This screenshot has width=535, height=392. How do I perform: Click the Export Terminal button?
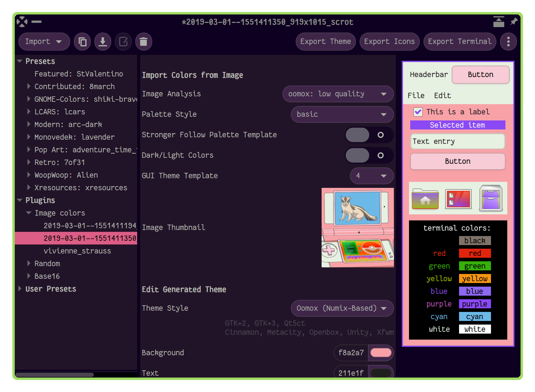(x=460, y=42)
